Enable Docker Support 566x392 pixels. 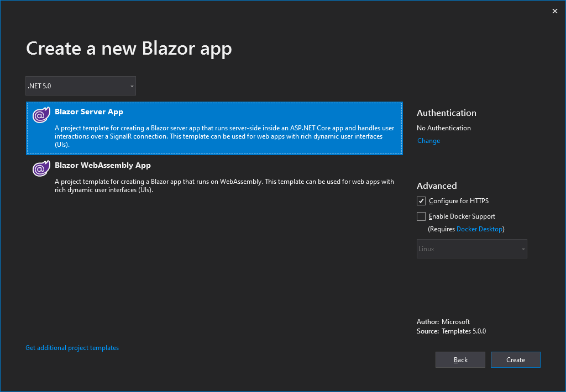[421, 216]
